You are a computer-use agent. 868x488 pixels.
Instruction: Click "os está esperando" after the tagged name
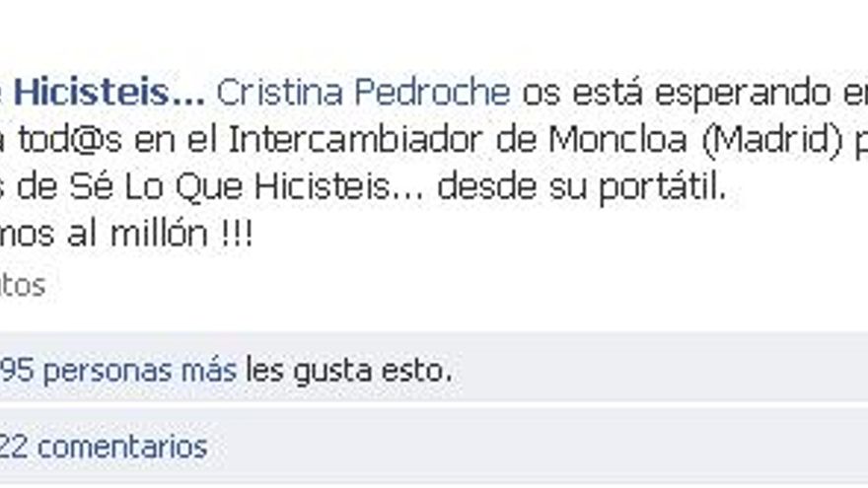click(676, 93)
